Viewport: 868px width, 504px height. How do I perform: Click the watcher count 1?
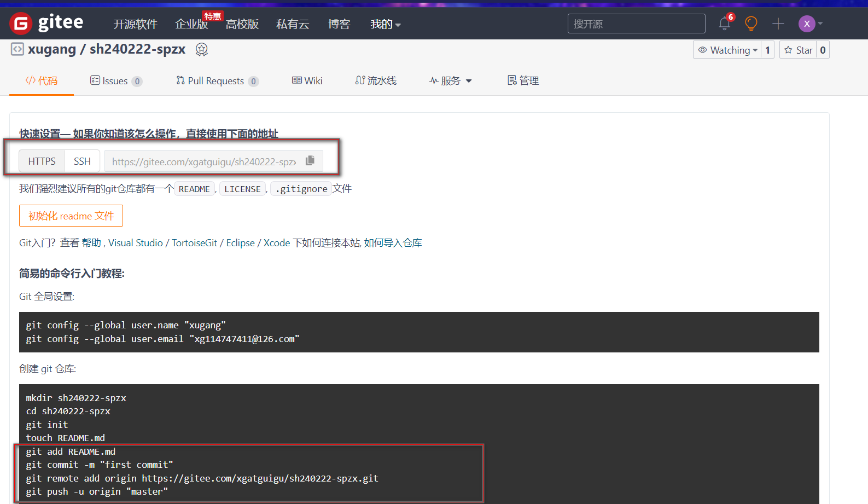[x=767, y=50]
